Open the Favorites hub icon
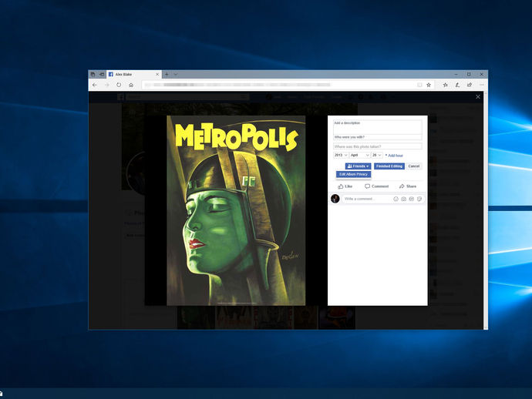 [445, 85]
